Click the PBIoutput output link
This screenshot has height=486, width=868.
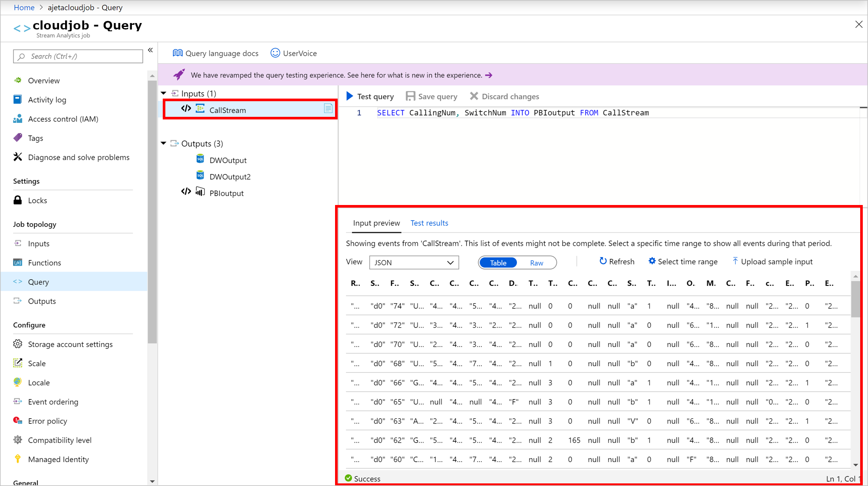click(x=226, y=192)
